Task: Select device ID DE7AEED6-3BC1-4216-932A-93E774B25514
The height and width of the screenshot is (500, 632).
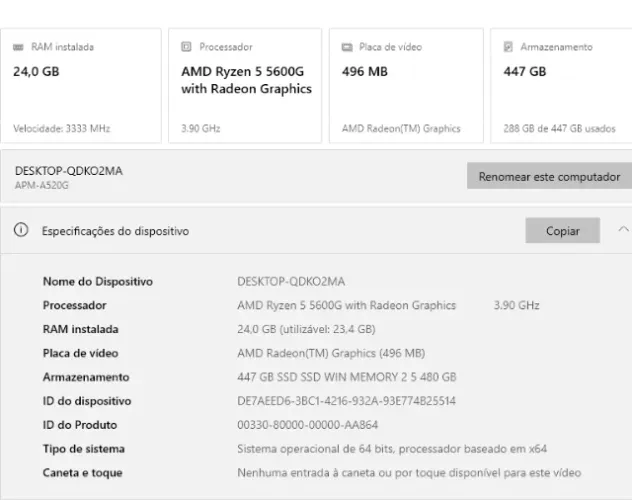Action: click(346, 401)
